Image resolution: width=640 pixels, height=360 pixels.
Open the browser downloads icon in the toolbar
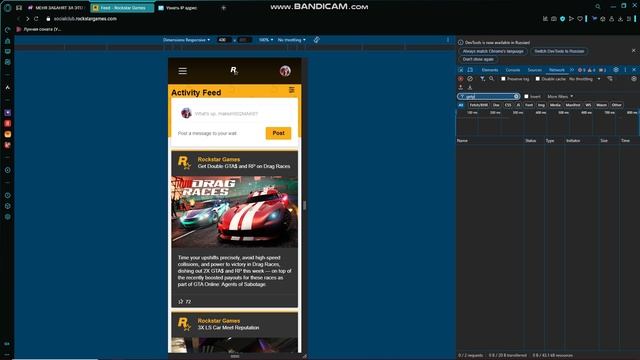[620, 19]
